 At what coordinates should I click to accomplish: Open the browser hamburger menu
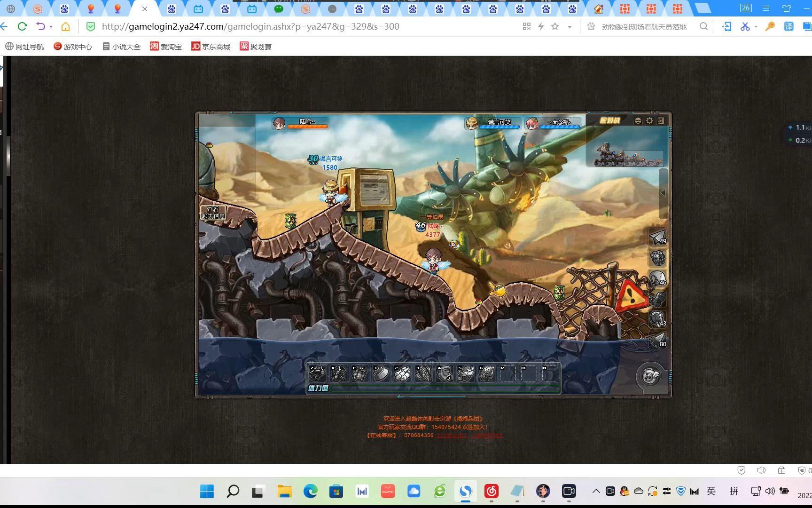(x=766, y=8)
